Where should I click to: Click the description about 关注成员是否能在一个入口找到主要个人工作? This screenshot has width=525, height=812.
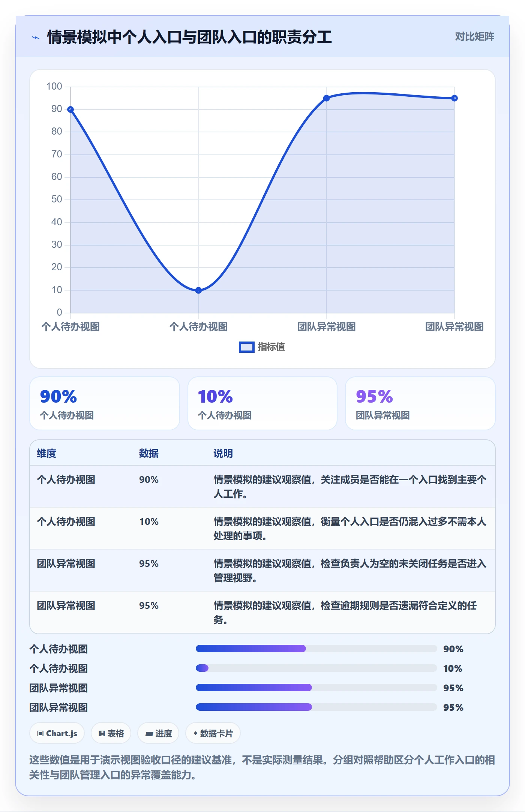click(350, 487)
